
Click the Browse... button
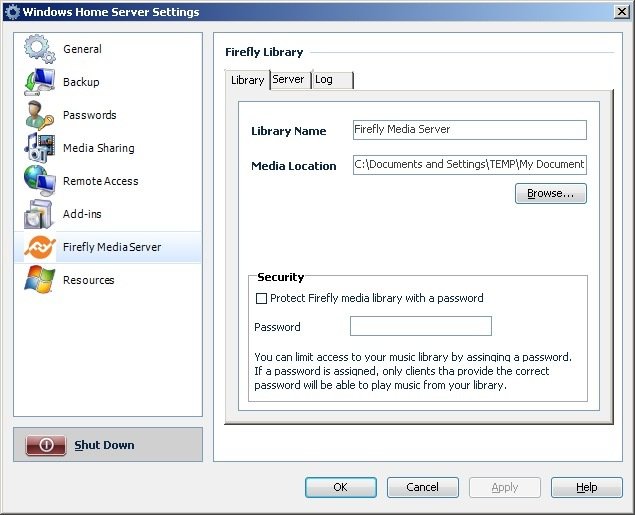(551, 194)
